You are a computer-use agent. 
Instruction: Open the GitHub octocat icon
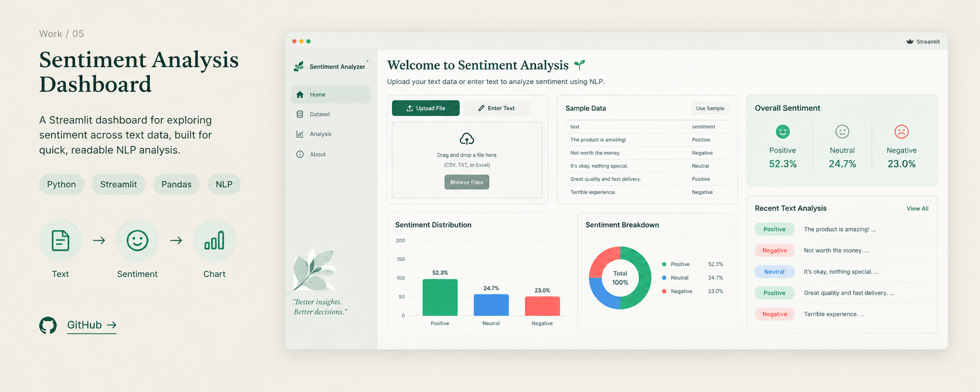(48, 325)
